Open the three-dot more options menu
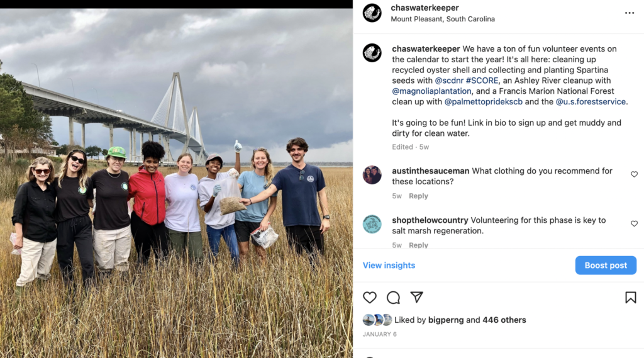 (629, 13)
